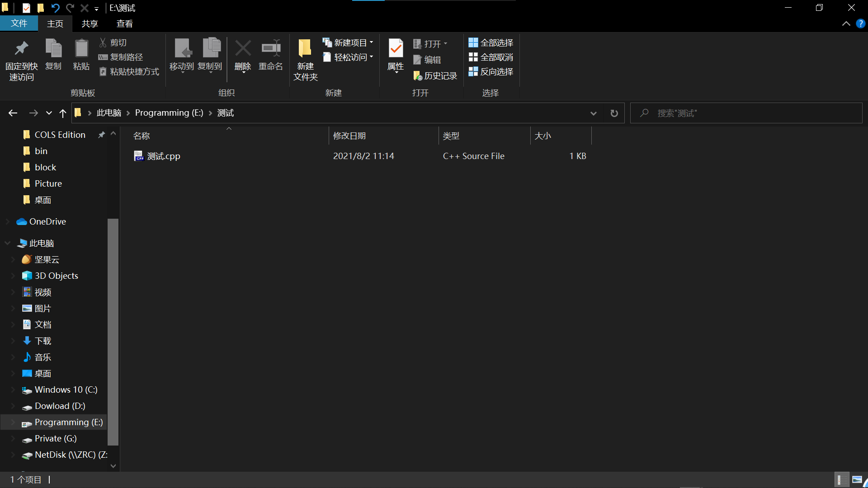
Task: Select 全部选择 to select all items
Action: click(491, 42)
